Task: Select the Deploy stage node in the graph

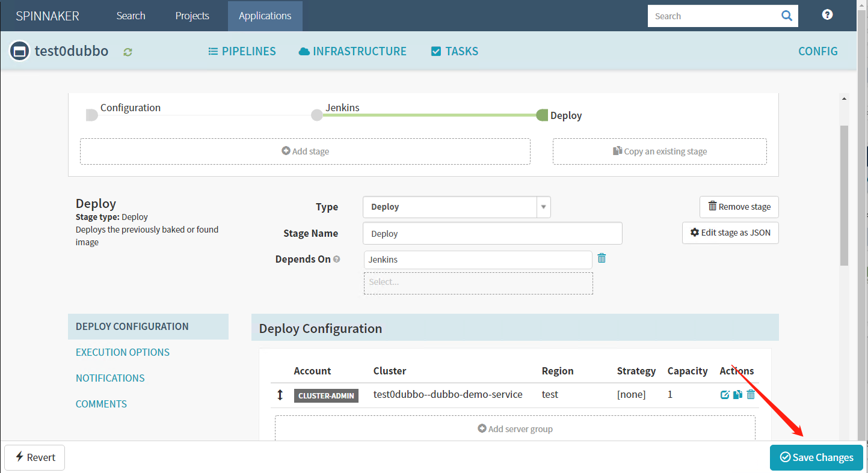Action: (x=542, y=115)
